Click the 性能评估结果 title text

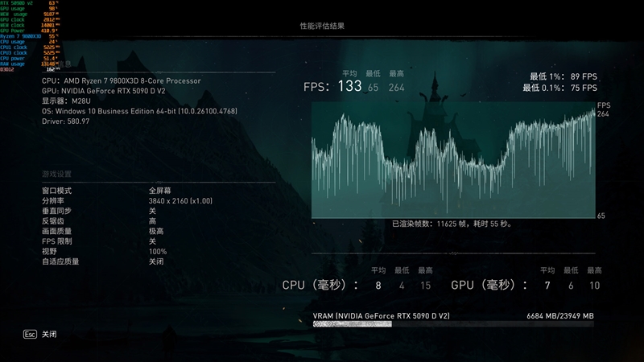coord(322,26)
